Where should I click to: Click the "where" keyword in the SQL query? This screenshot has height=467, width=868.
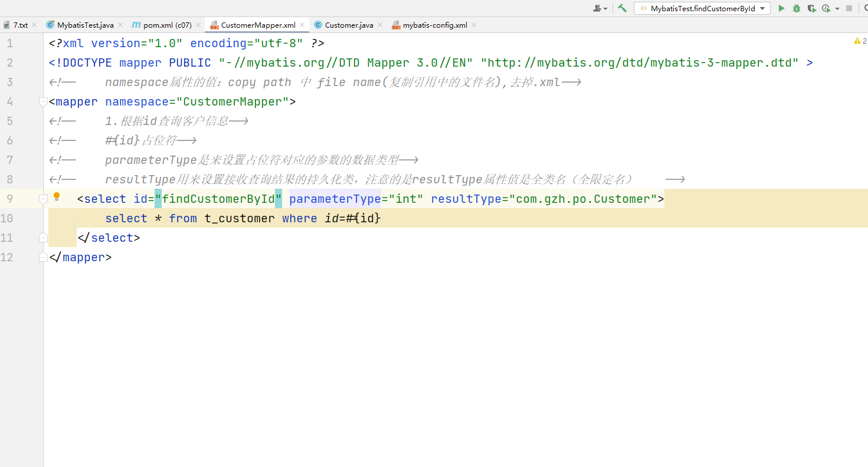300,219
